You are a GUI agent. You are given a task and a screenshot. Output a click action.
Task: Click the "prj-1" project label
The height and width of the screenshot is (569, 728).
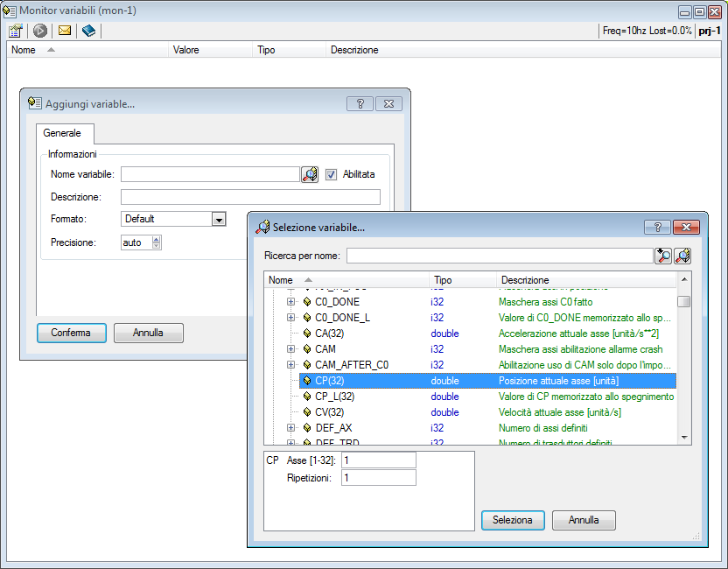(710, 31)
